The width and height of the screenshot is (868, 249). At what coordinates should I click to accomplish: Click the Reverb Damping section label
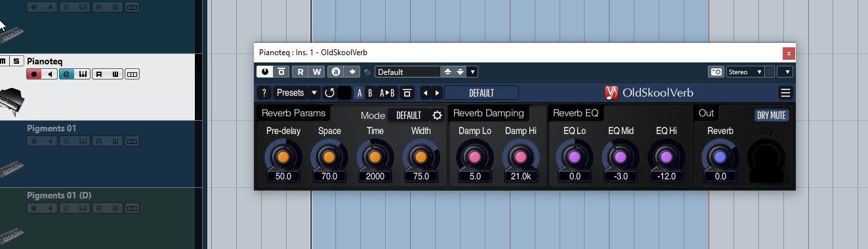[489, 113]
